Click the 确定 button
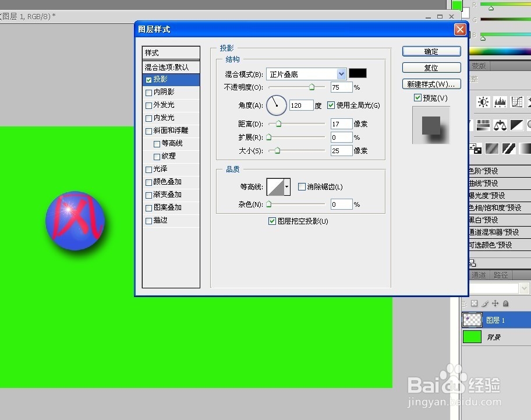The image size is (531, 420). click(x=431, y=51)
